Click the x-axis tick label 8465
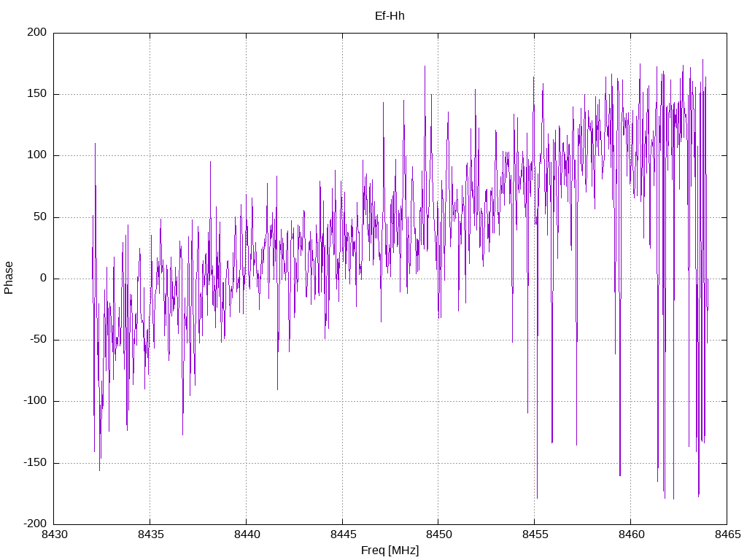Viewport: 747px width, 560px height. click(727, 534)
